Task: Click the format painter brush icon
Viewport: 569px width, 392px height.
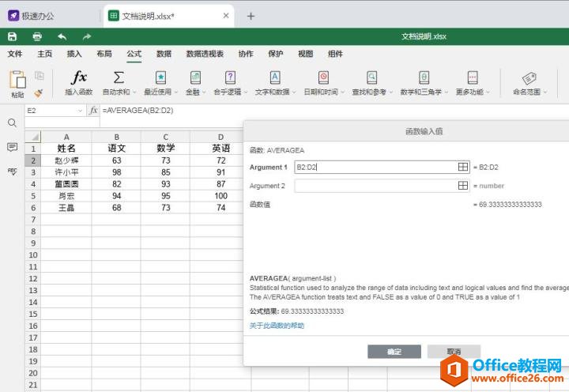Action: (x=39, y=93)
